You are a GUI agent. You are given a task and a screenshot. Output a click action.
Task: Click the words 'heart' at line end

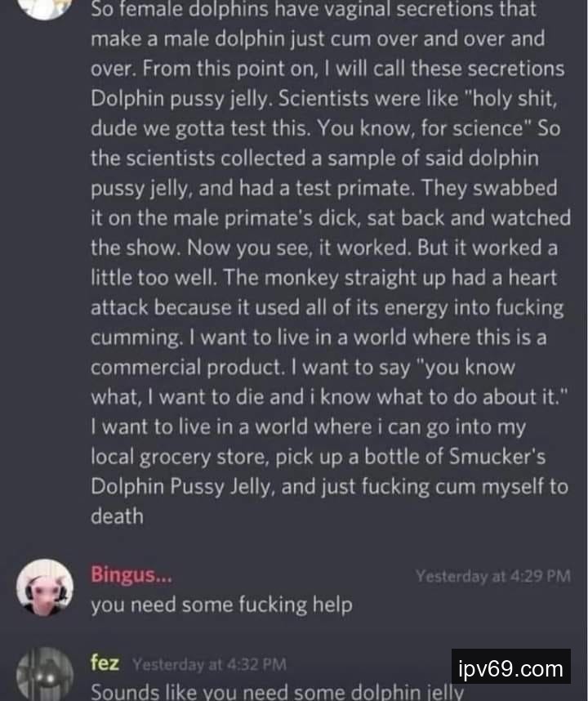point(532,278)
